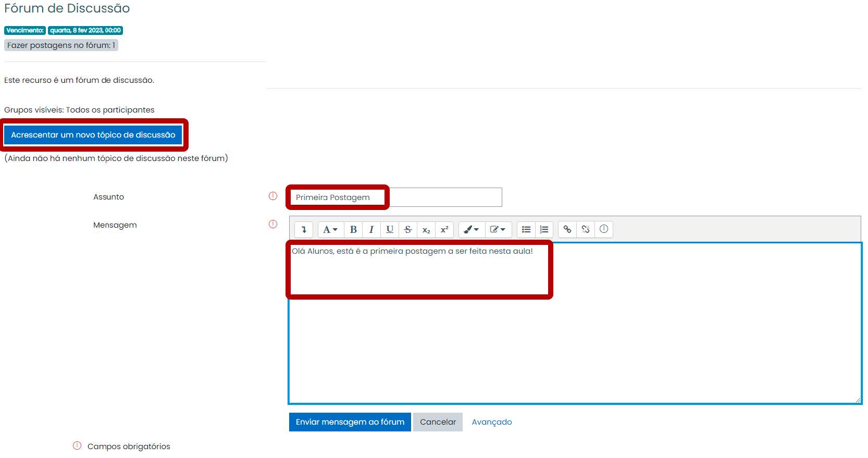The height and width of the screenshot is (458, 868).
Task: Click the Vencimento due-date badge
Action: 25,30
